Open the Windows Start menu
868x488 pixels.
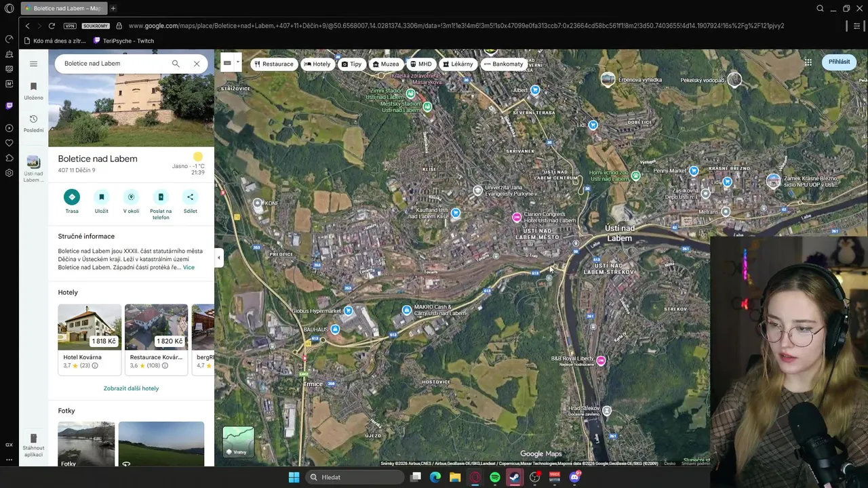(294, 477)
